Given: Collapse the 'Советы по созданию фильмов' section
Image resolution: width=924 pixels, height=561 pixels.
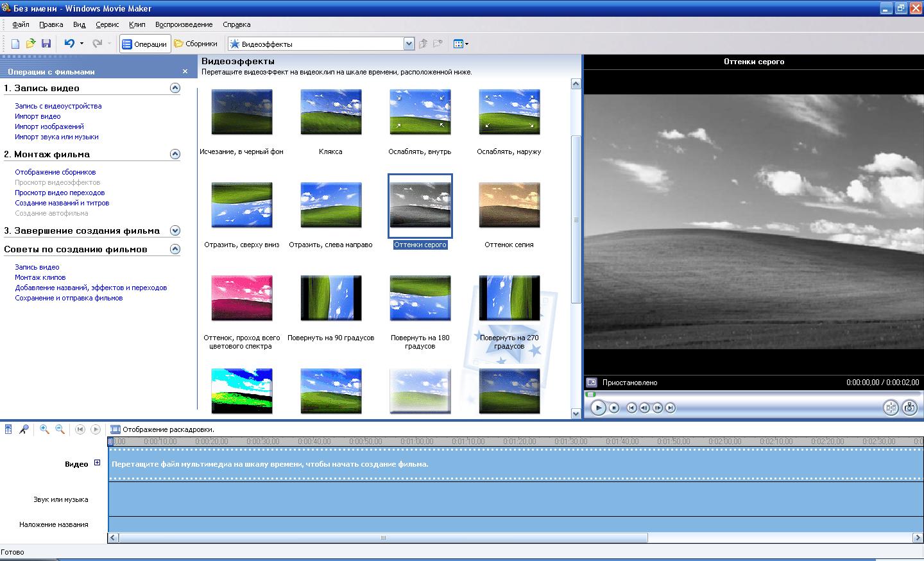Looking at the screenshot, I should tap(175, 249).
